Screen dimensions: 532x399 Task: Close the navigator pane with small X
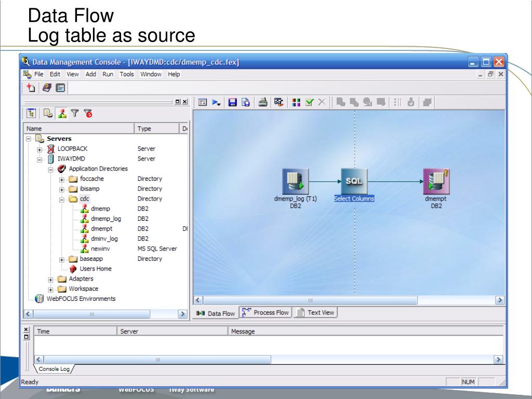click(184, 101)
